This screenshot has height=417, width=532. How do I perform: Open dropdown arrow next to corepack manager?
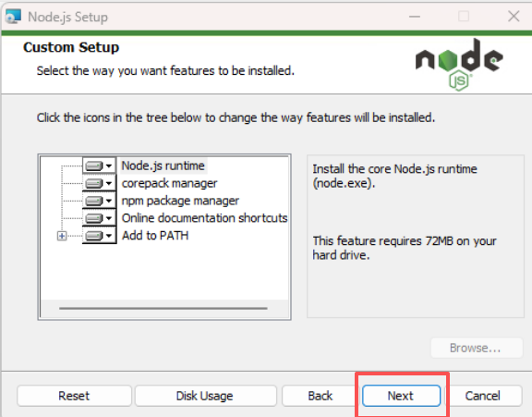pos(109,183)
